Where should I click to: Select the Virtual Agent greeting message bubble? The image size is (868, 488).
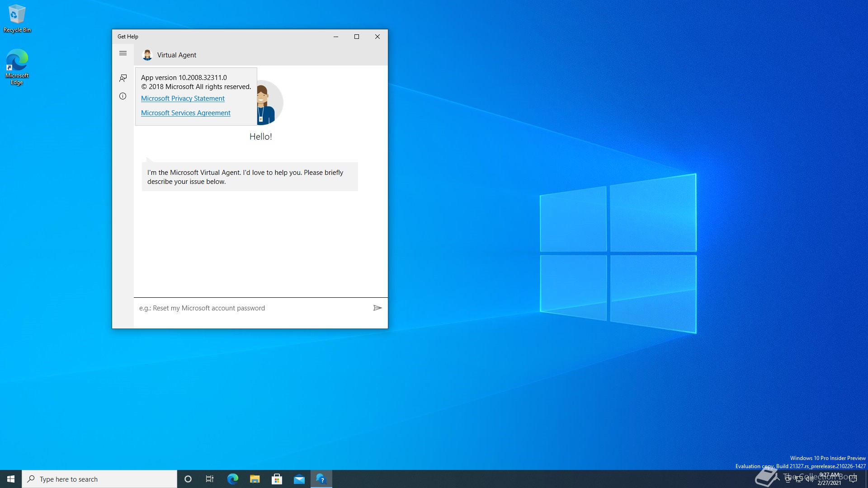coord(250,177)
